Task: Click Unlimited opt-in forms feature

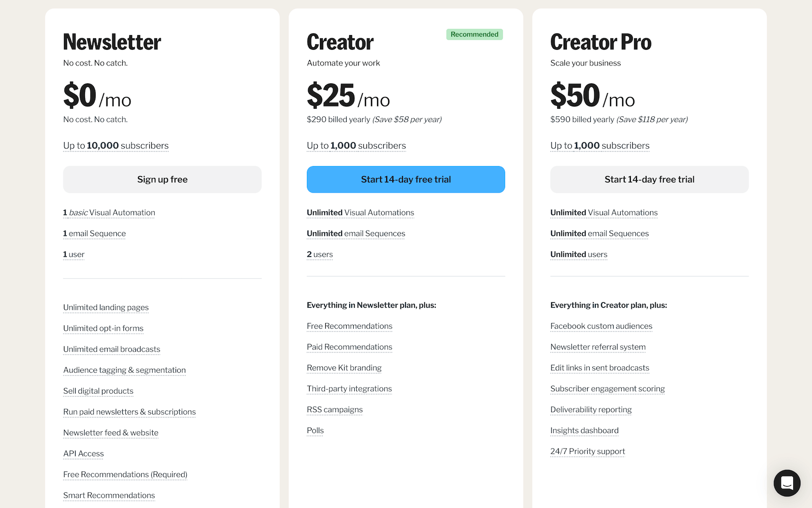Action: pyautogui.click(x=104, y=328)
